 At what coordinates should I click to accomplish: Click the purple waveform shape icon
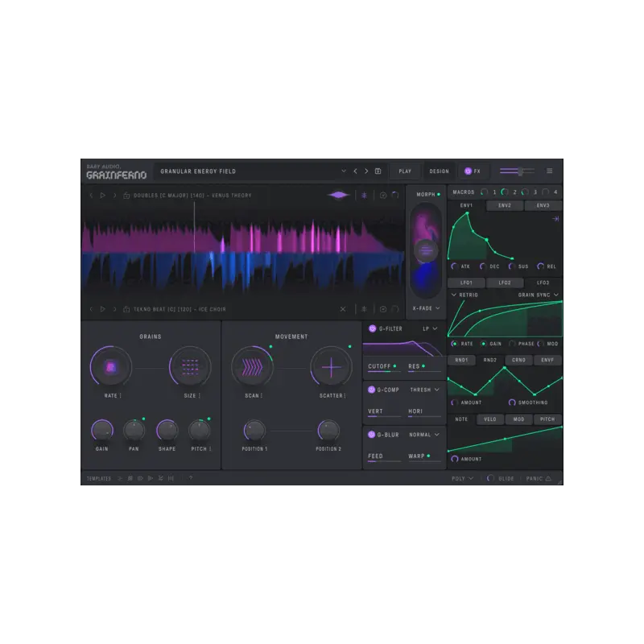click(338, 195)
